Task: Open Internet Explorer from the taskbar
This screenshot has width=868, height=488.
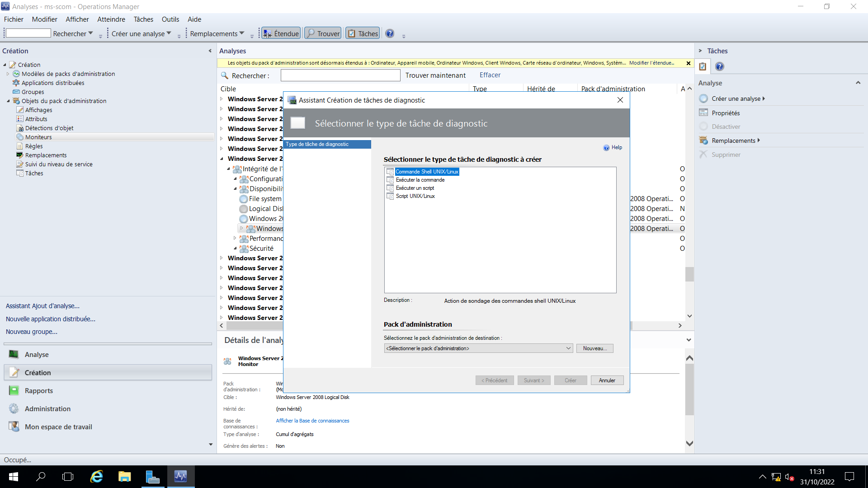Action: [96, 477]
